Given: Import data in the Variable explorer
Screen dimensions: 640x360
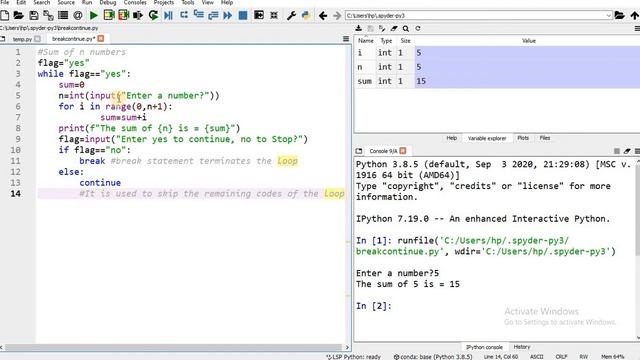Looking at the screenshot, I should [x=358, y=28].
